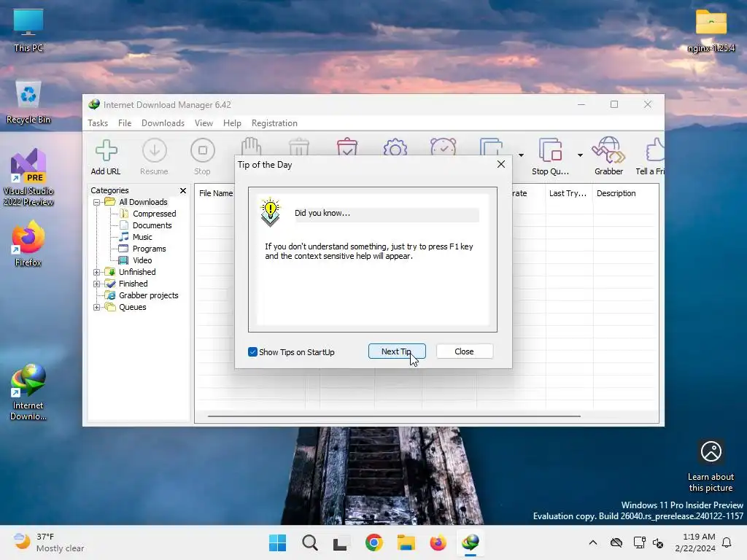Click the Next Tip button
This screenshot has width=747, height=560.
click(x=397, y=351)
